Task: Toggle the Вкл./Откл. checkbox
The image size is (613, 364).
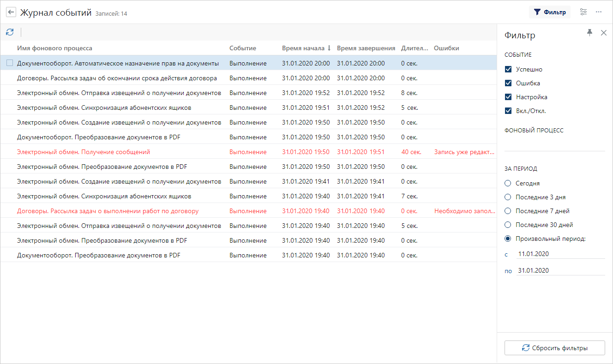Action: point(508,111)
